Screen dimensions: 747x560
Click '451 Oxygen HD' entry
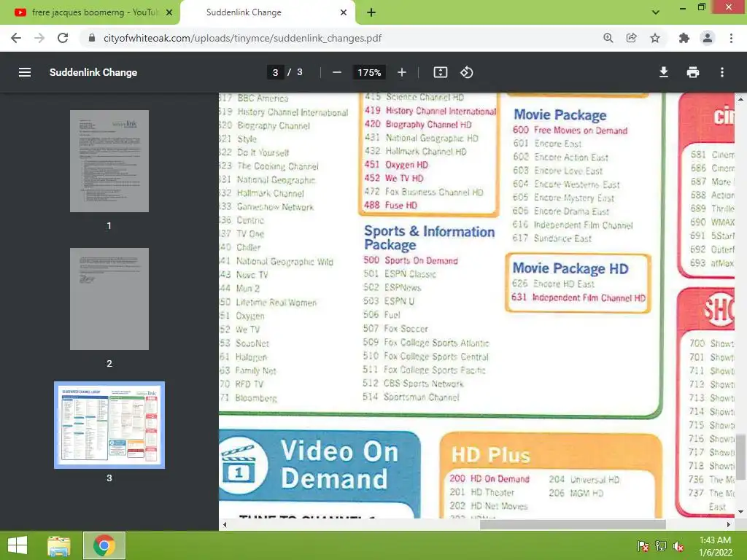tap(396, 165)
